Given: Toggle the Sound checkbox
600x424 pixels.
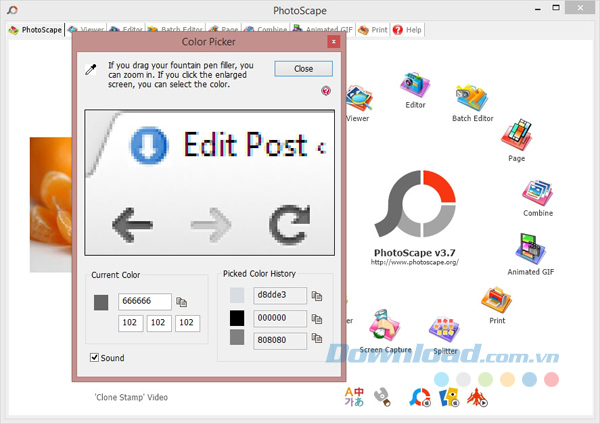Looking at the screenshot, I should coord(94,357).
